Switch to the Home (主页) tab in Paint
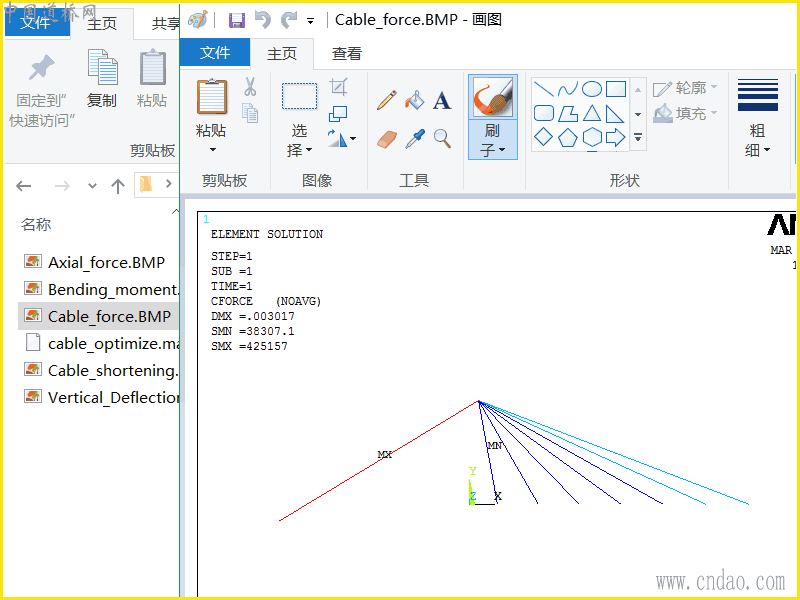The width and height of the screenshot is (800, 600). pyautogui.click(x=282, y=54)
